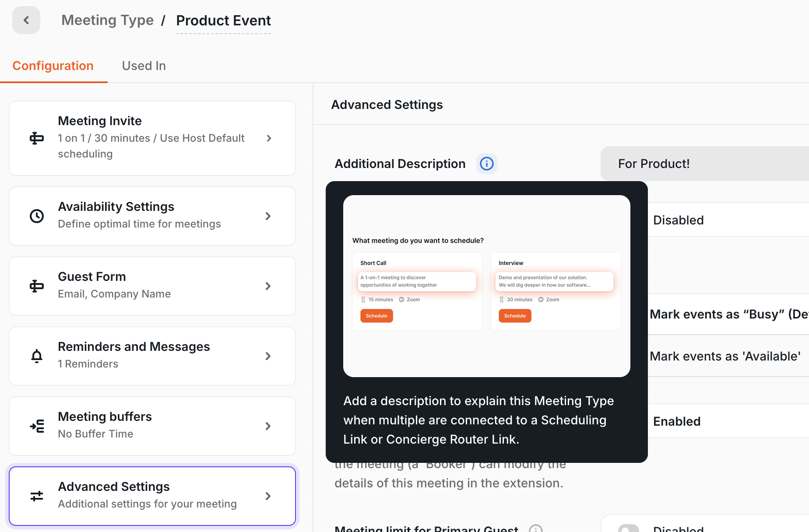Click the Meeting limit for Primary Guest info icon
Image resolution: width=809 pixels, height=532 pixels.
(536, 528)
